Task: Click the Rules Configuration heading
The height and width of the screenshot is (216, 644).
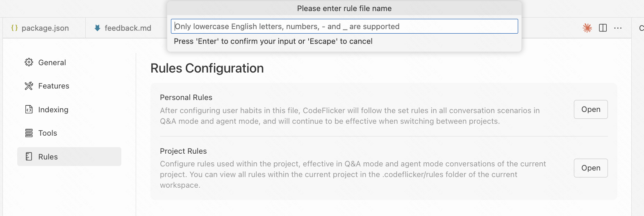Action: [207, 68]
